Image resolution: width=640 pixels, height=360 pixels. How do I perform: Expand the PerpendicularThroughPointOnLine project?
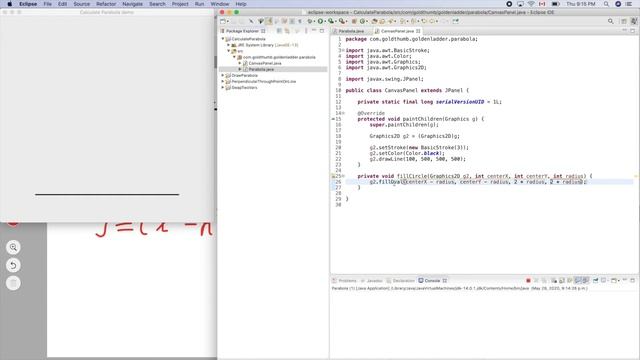(223, 82)
